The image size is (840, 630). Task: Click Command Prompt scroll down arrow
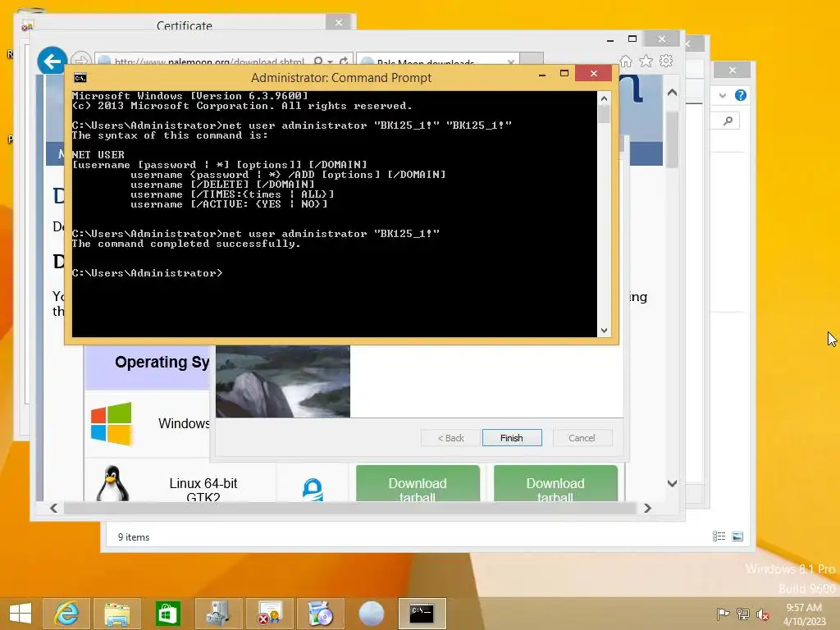pos(604,331)
